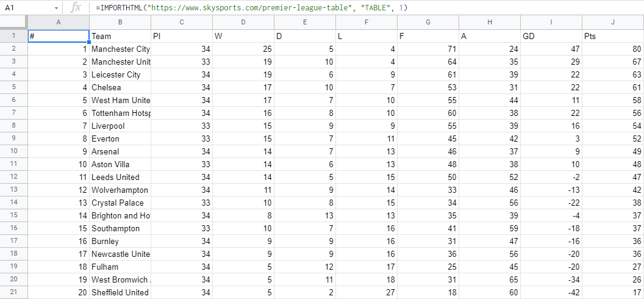Select column H header
Screen dimensions: 644x299
pos(490,22)
